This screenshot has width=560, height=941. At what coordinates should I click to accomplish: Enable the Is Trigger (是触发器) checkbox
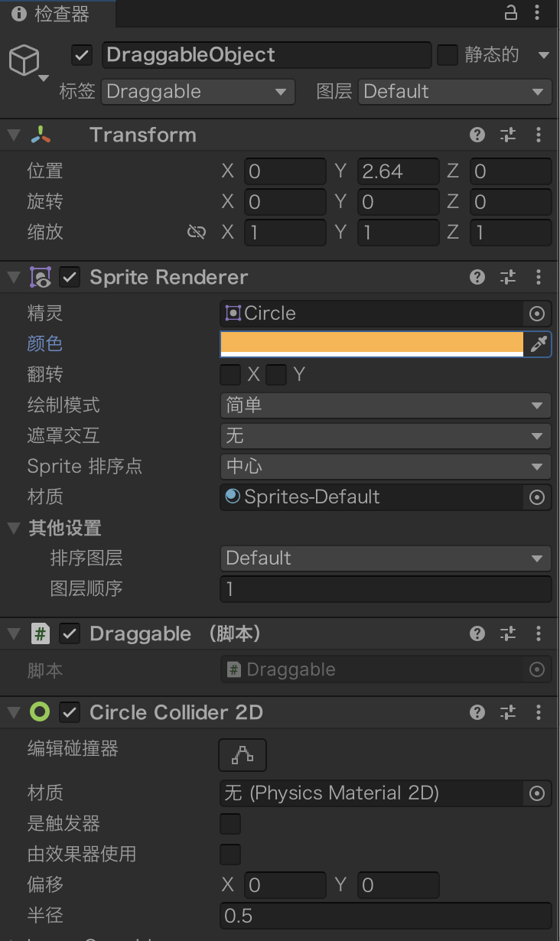[x=230, y=824]
